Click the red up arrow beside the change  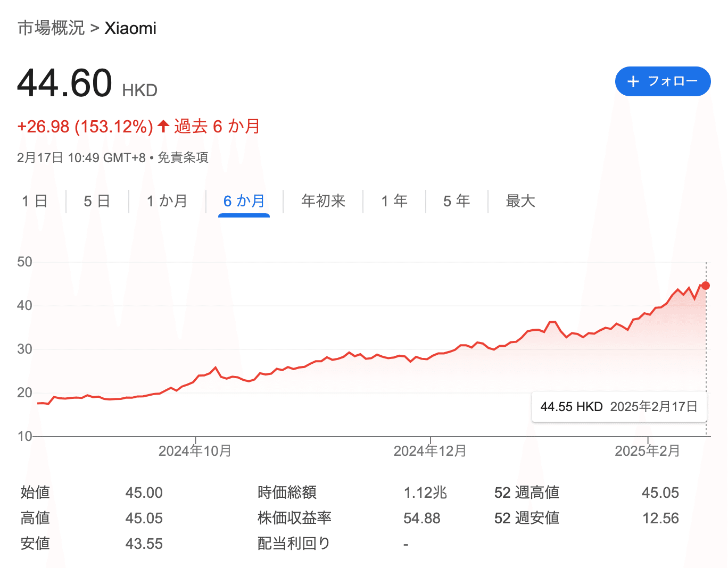point(163,127)
